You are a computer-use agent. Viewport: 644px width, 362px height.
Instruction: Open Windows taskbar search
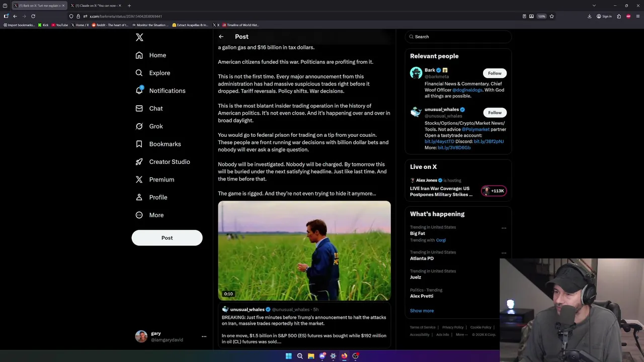pyautogui.click(x=300, y=356)
